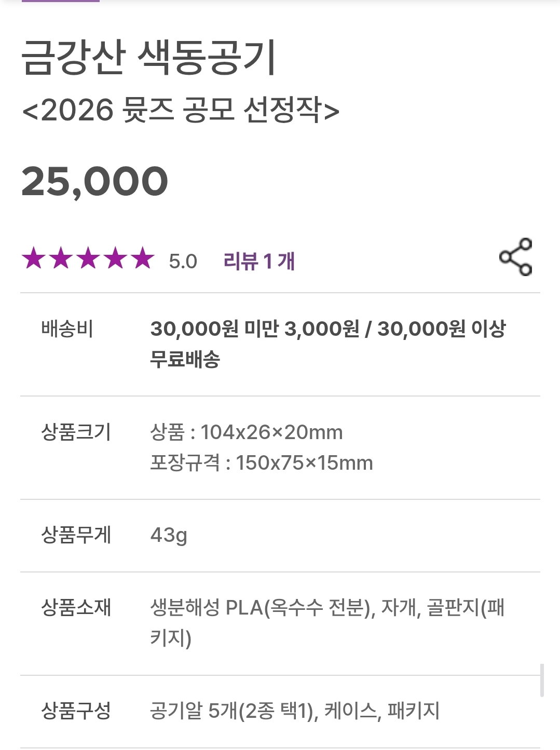Click the 상품무게 43g value
Image resolution: width=560 pixels, height=750 pixels.
pos(169,535)
